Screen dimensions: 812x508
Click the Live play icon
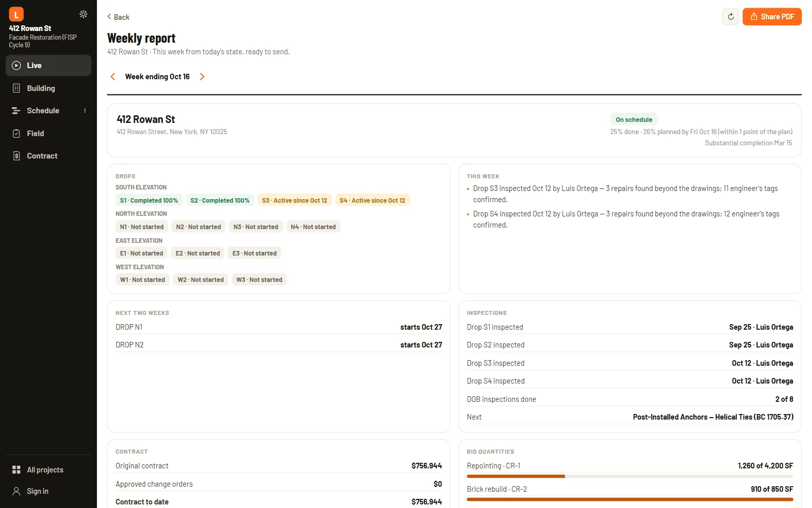pos(16,66)
